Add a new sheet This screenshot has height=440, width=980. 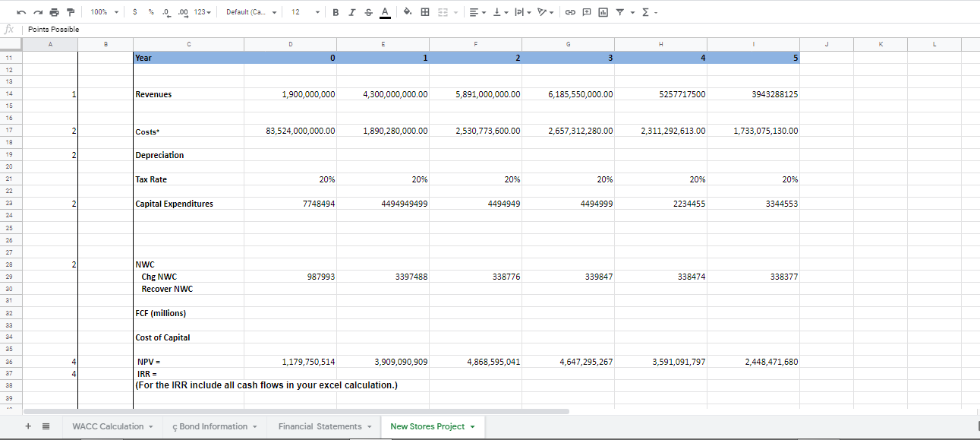coord(28,426)
